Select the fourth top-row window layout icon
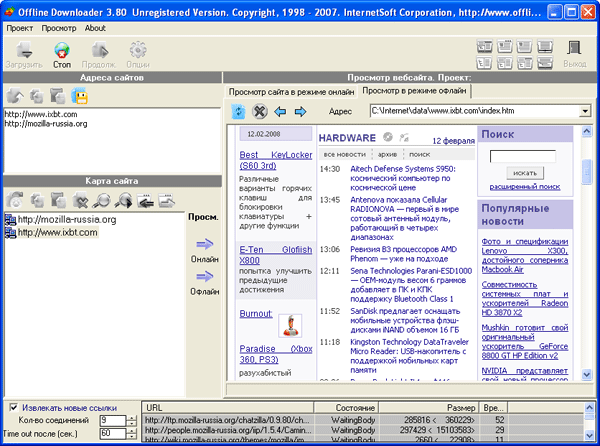The width and height of the screenshot is (600, 446). 545,46
